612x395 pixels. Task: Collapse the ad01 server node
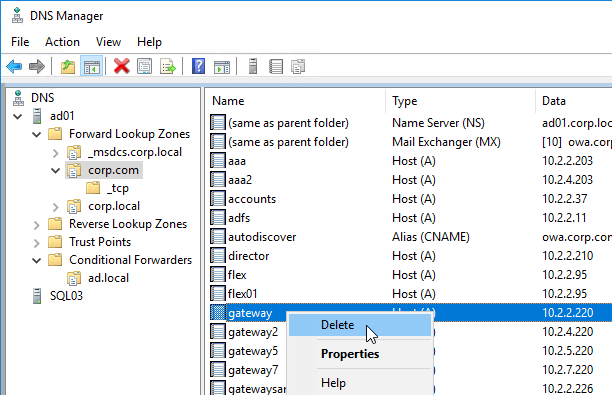pos(18,116)
